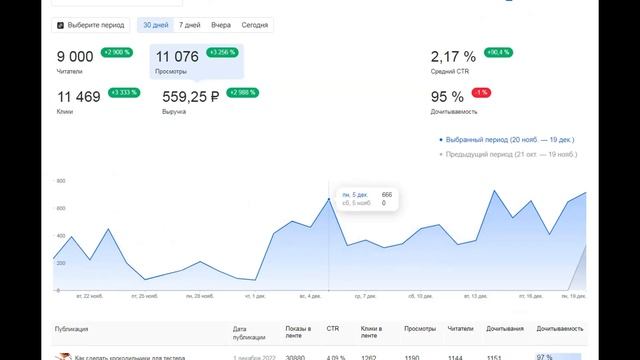Image resolution: width=640 pixels, height=360 pixels.
Task: Click the сб, 10 дек. axis label
Action: click(x=420, y=296)
